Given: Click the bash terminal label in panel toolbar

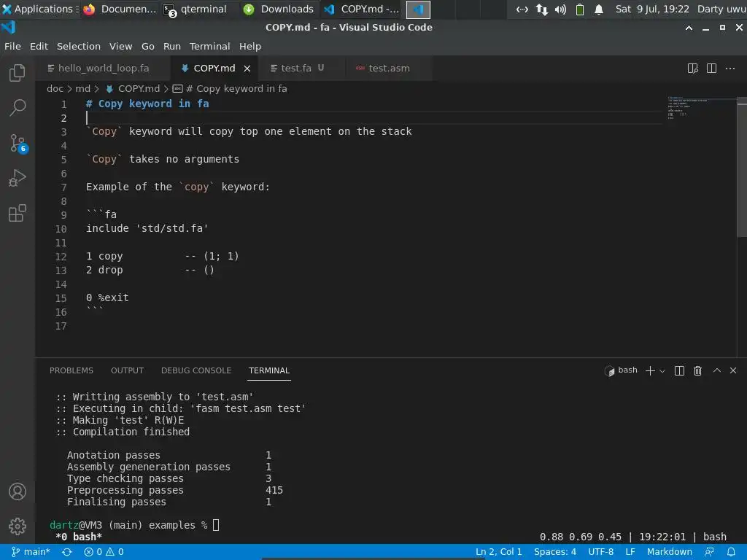Looking at the screenshot, I should coord(622,370).
